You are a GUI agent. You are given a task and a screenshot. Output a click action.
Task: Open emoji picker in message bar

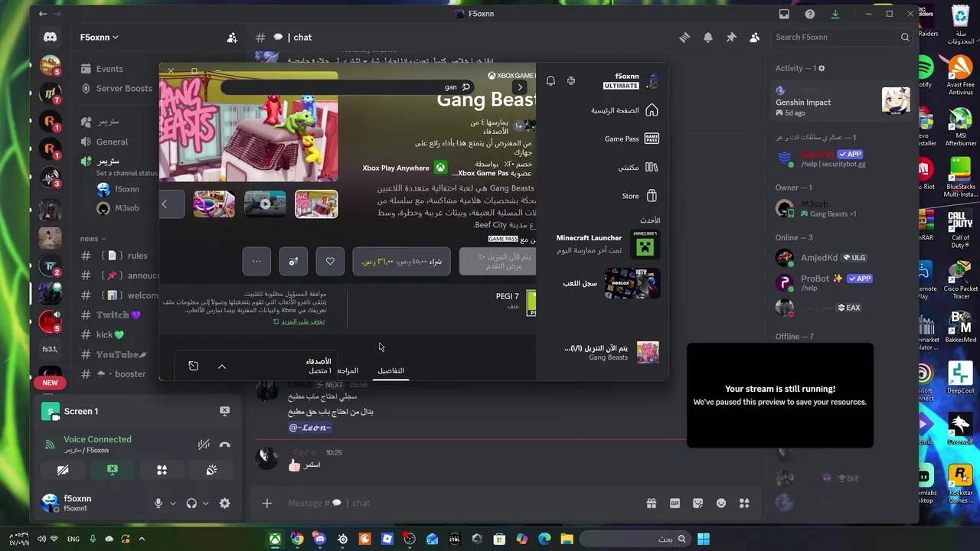click(x=721, y=503)
